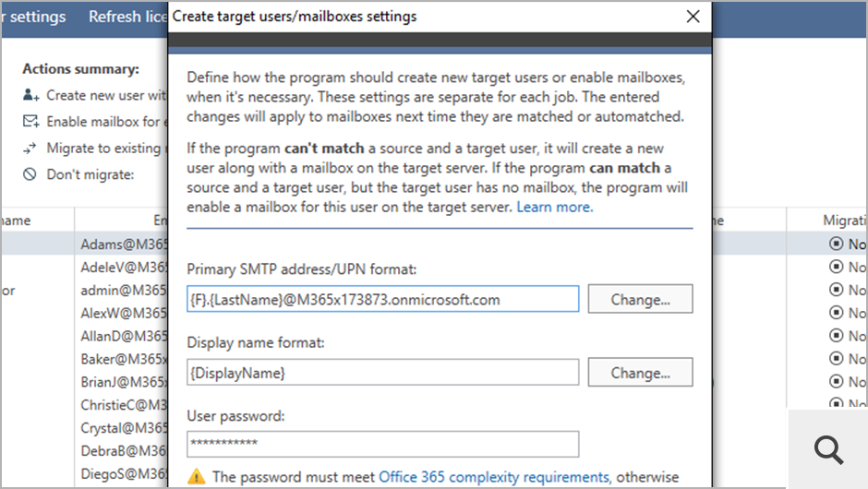
Task: Select the DebraB@M36 row
Action: pyautogui.click(x=124, y=451)
